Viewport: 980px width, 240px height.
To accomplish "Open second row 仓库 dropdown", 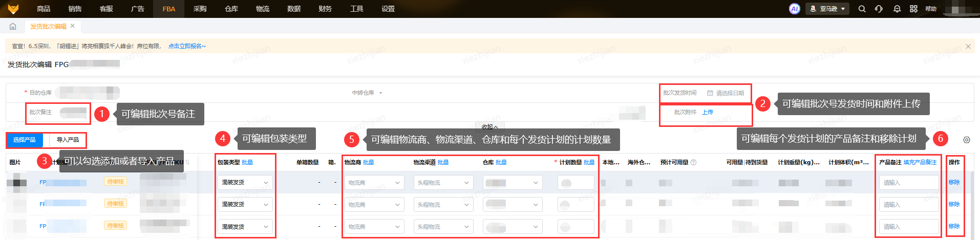I will 513,205.
